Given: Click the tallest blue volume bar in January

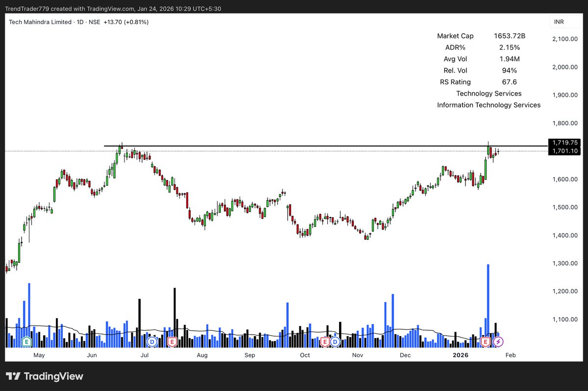Looking at the screenshot, I should tap(488, 306).
